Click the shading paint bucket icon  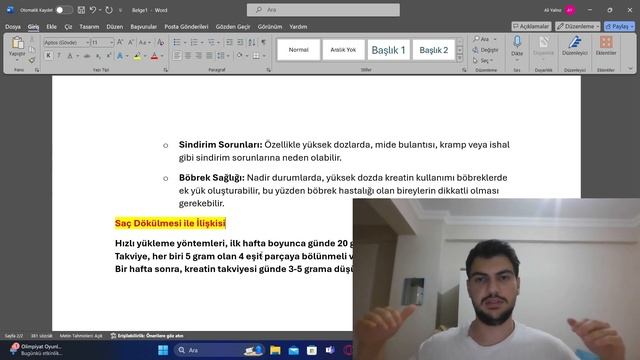(239, 56)
